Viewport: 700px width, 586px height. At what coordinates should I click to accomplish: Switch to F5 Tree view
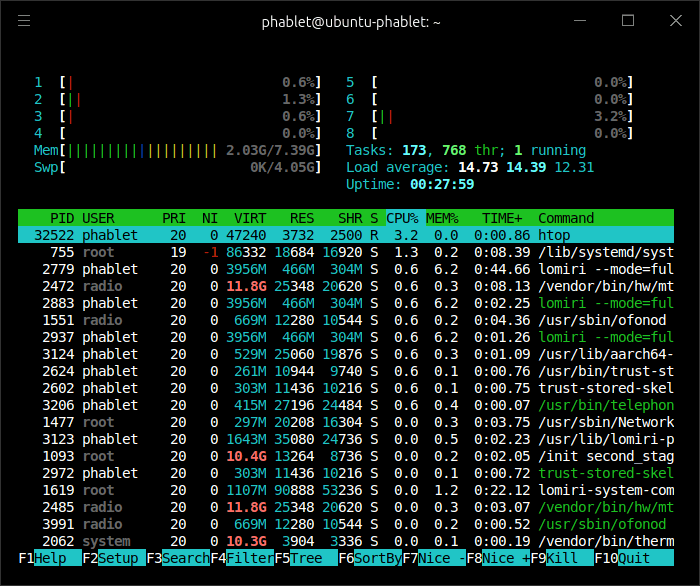(306, 558)
